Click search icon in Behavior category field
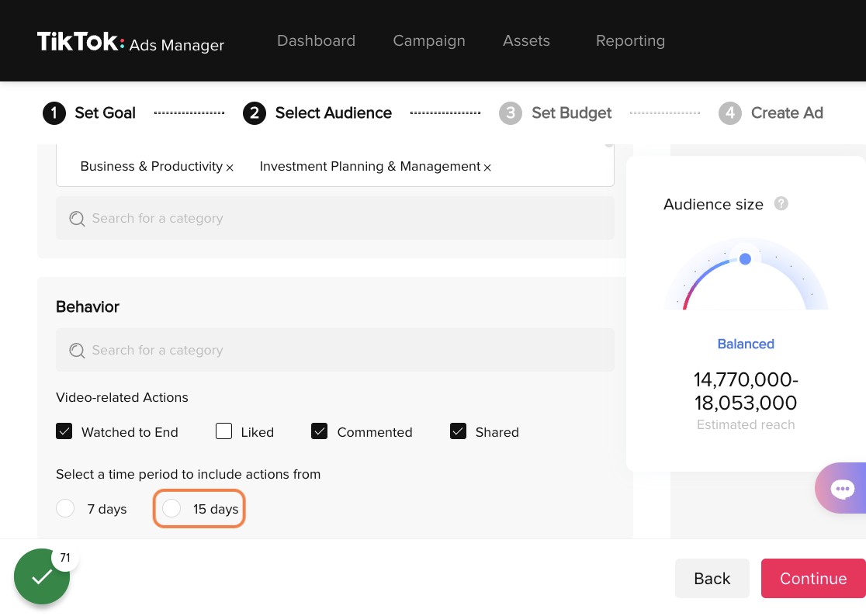The width and height of the screenshot is (866, 616). 77,351
